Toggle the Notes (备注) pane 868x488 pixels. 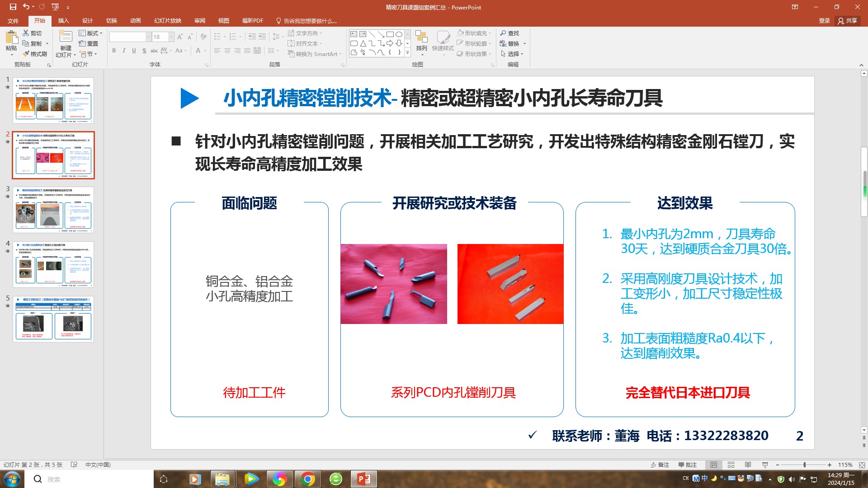tap(660, 465)
